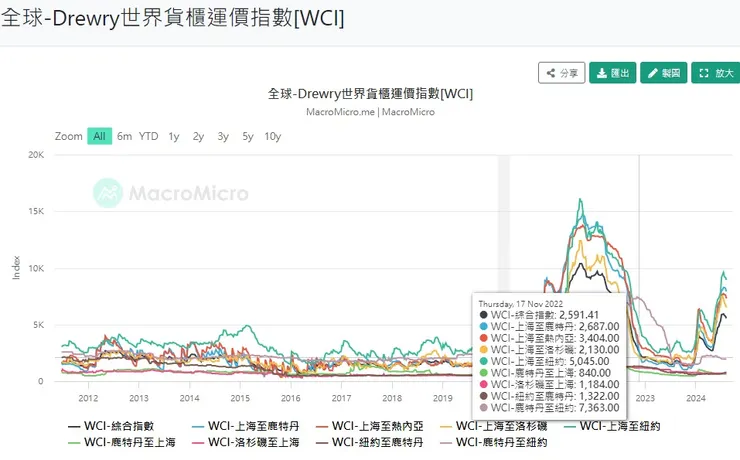Click the 2012 x-axis label
Viewport: 740px width, 460px height.
coord(88,398)
